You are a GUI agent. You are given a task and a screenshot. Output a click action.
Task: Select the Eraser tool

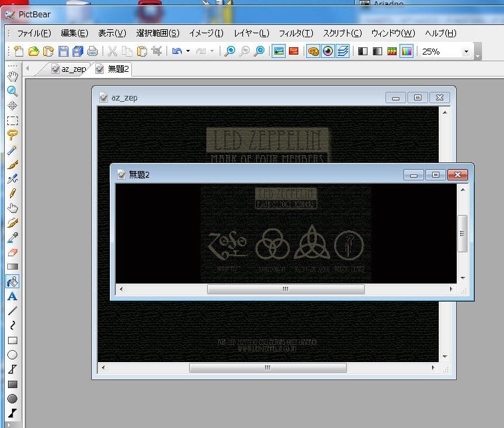[x=13, y=252]
